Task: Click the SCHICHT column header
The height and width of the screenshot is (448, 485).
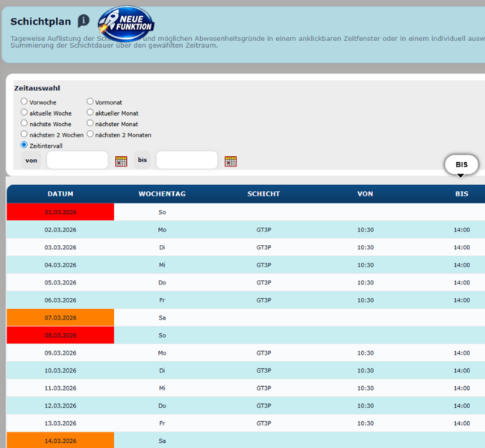Action: tap(263, 194)
